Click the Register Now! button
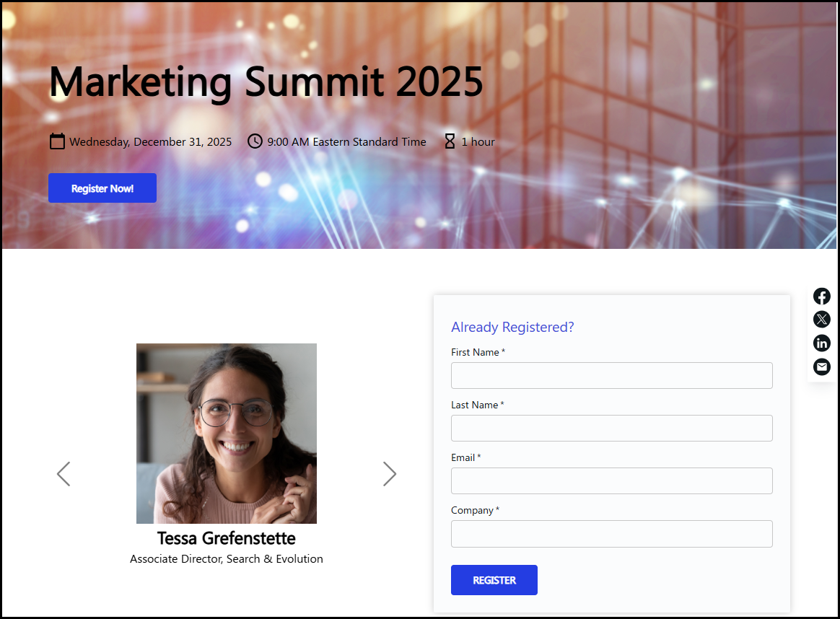840x619 pixels. pyautogui.click(x=102, y=188)
